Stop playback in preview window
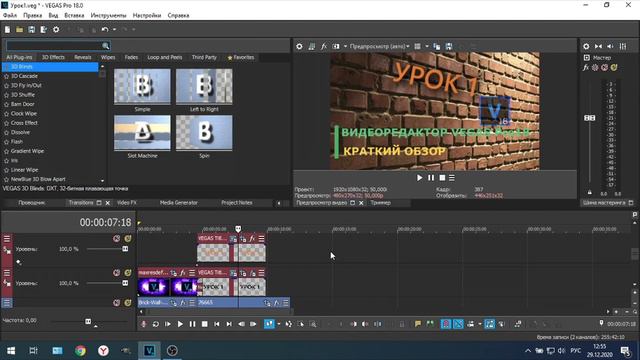 tap(442, 178)
